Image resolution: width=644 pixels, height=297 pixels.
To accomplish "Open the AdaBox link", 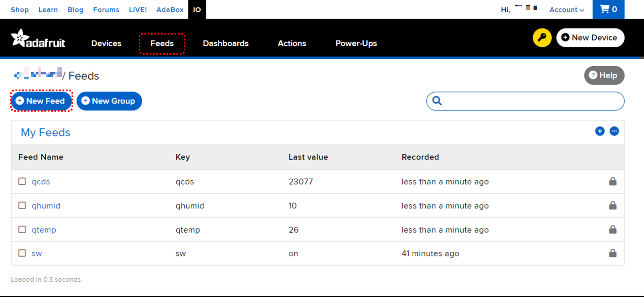I will point(170,10).
